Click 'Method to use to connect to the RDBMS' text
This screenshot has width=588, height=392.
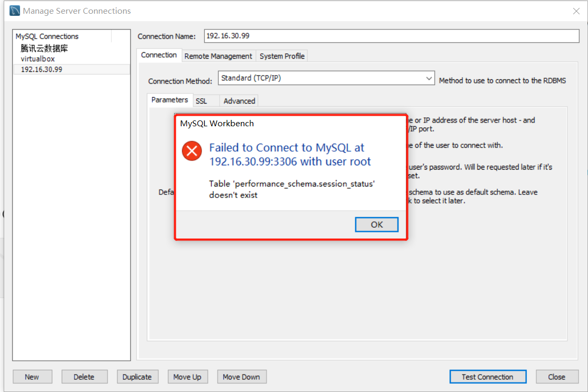click(502, 81)
